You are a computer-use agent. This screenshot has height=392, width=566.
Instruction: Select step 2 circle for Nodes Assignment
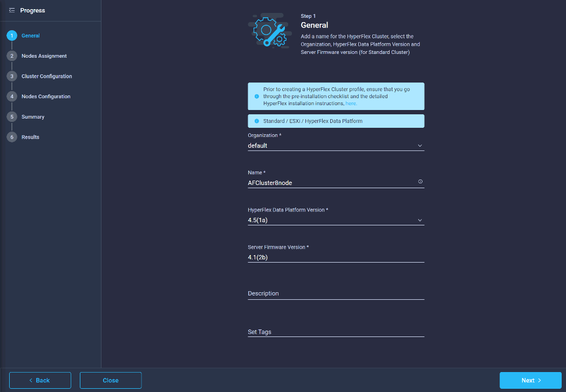pyautogui.click(x=12, y=56)
